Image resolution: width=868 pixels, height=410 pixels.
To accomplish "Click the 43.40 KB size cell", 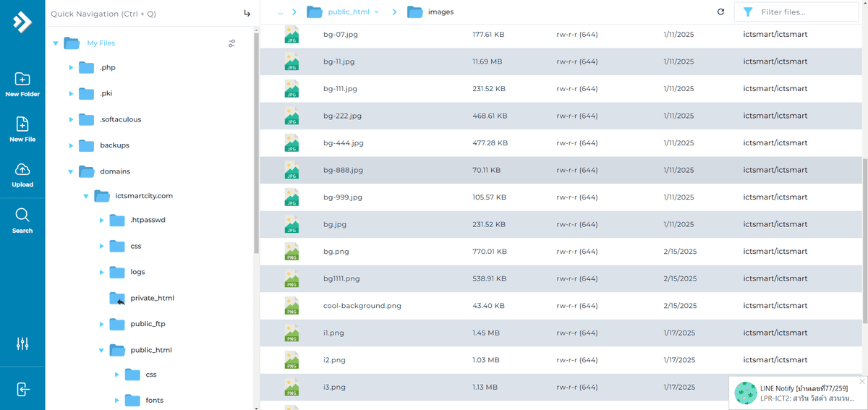I will tap(488, 306).
